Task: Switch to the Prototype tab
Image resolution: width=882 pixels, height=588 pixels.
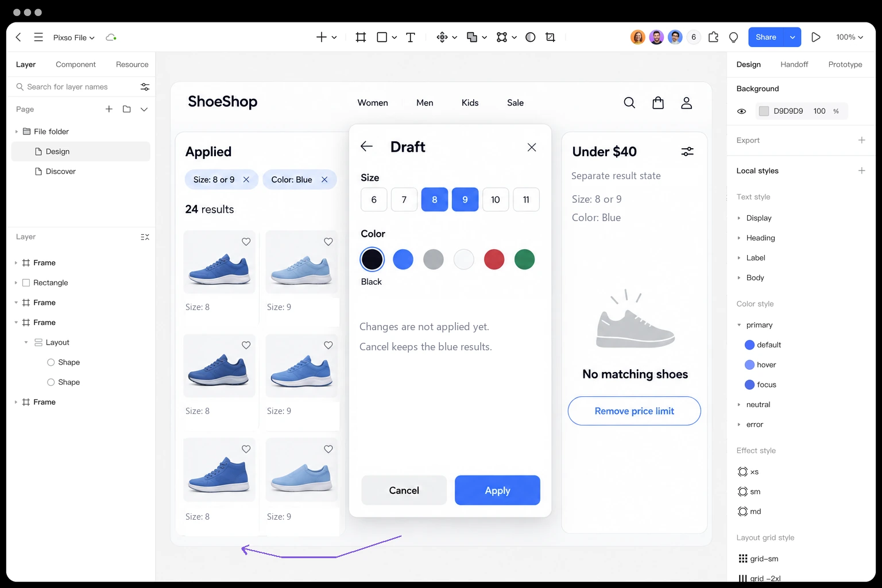Action: (x=845, y=64)
